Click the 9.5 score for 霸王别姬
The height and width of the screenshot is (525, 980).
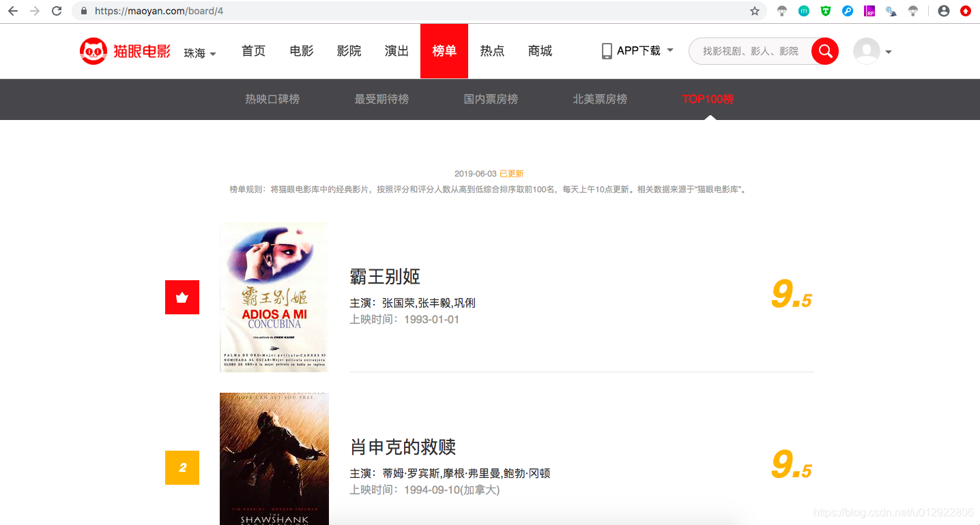pyautogui.click(x=791, y=295)
